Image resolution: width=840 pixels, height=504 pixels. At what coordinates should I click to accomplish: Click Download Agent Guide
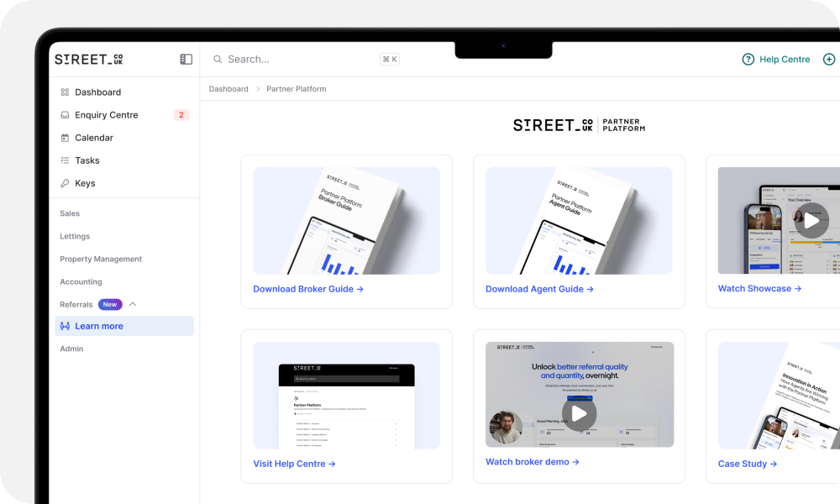[x=539, y=288]
